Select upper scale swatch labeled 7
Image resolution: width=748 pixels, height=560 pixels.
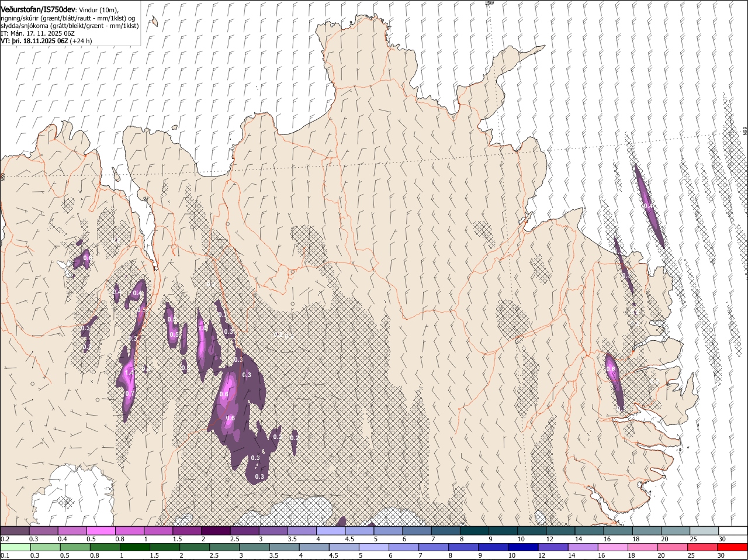(445, 531)
